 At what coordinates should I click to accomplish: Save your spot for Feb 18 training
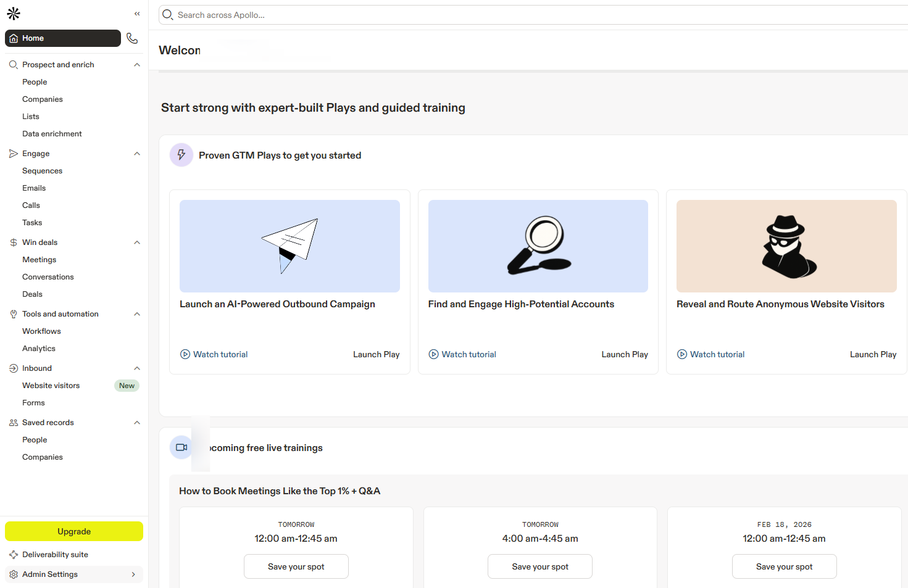[x=784, y=566]
